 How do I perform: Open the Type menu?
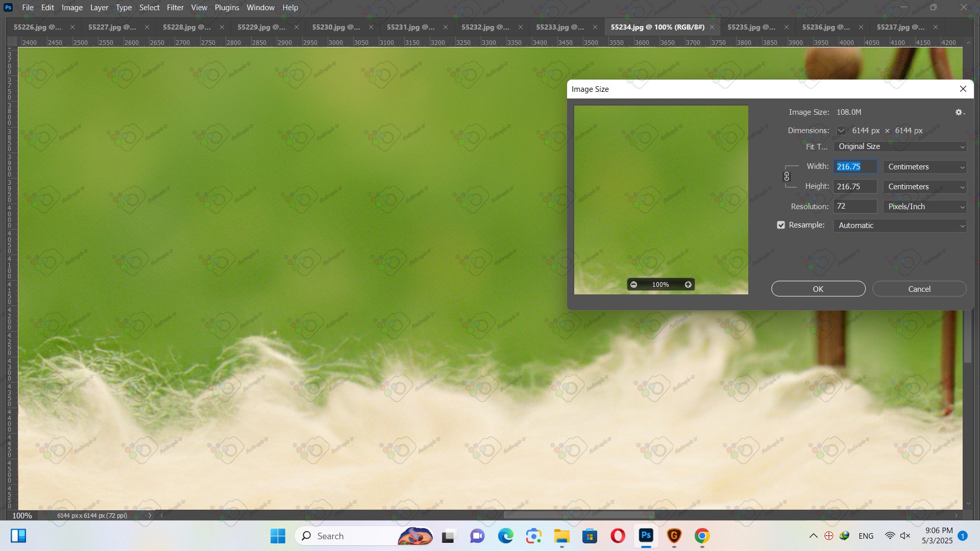(x=124, y=8)
